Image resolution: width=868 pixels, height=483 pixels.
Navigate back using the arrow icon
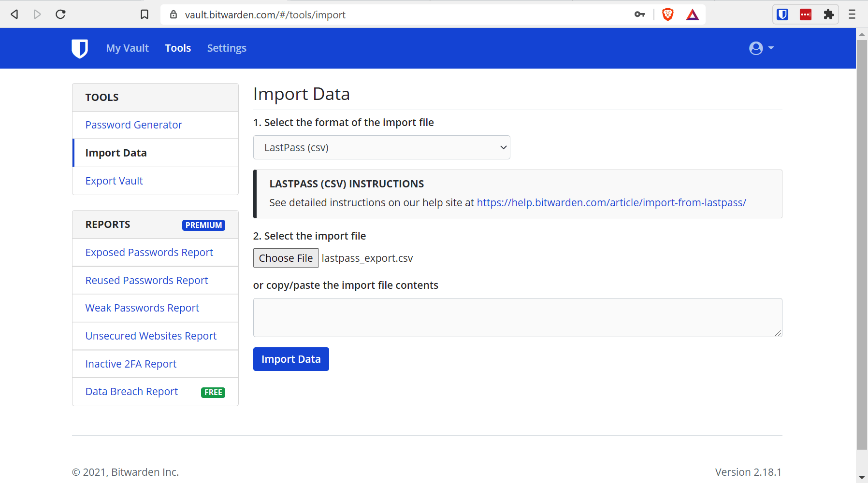point(14,14)
